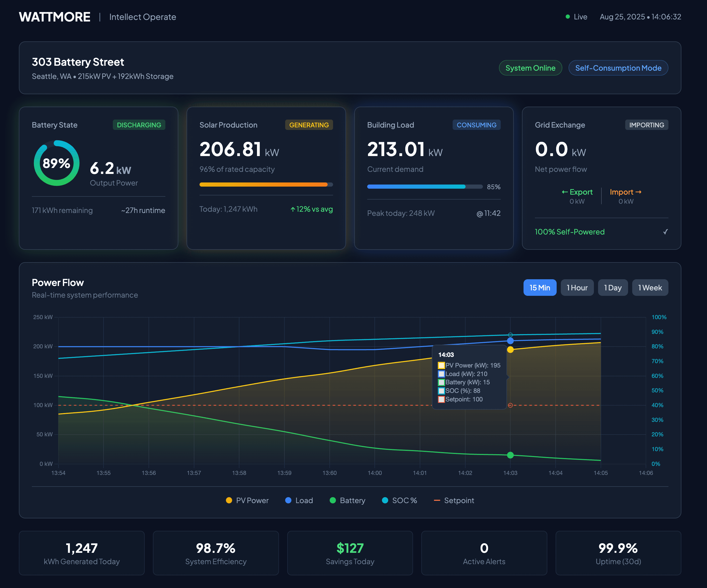Image resolution: width=707 pixels, height=588 pixels.
Task: Switch to the 1 Hour view
Action: tap(577, 288)
